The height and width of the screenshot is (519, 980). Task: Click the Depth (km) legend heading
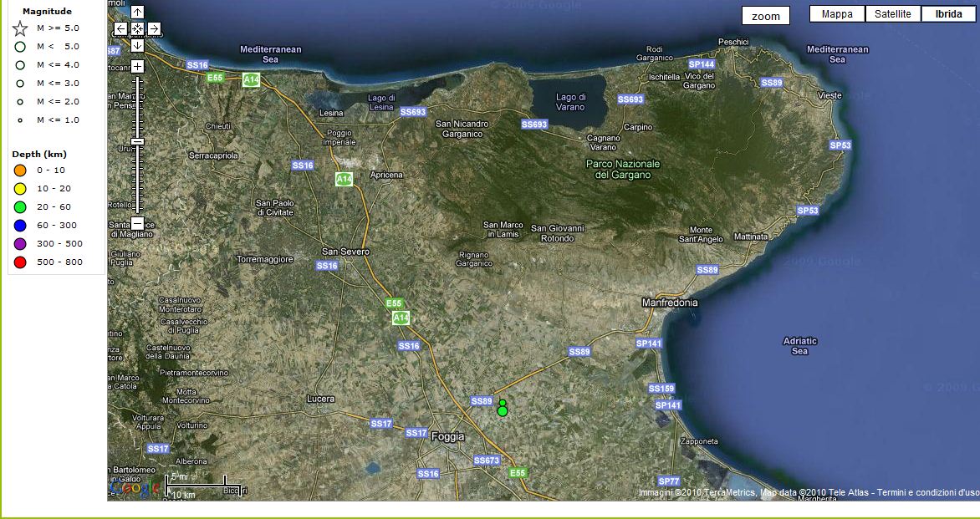pos(39,155)
